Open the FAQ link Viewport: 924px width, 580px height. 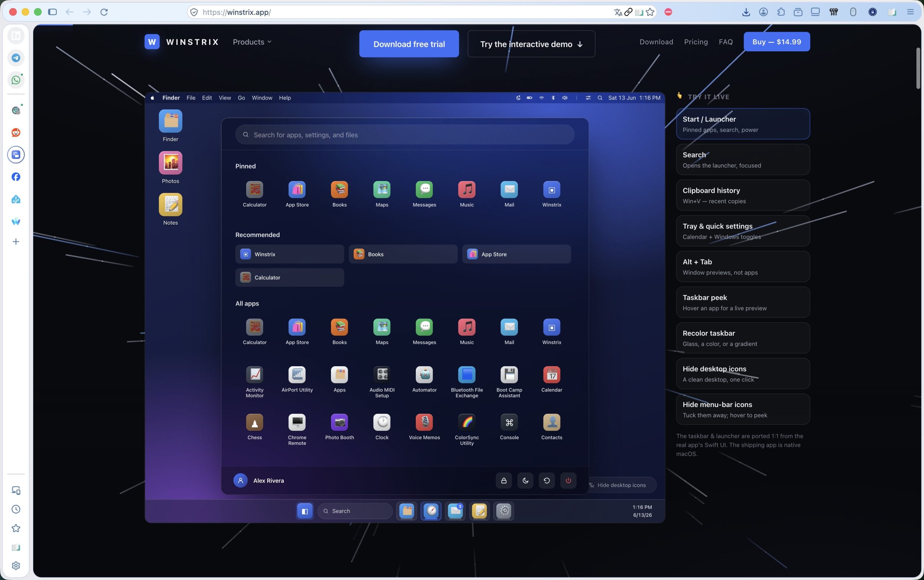726,42
